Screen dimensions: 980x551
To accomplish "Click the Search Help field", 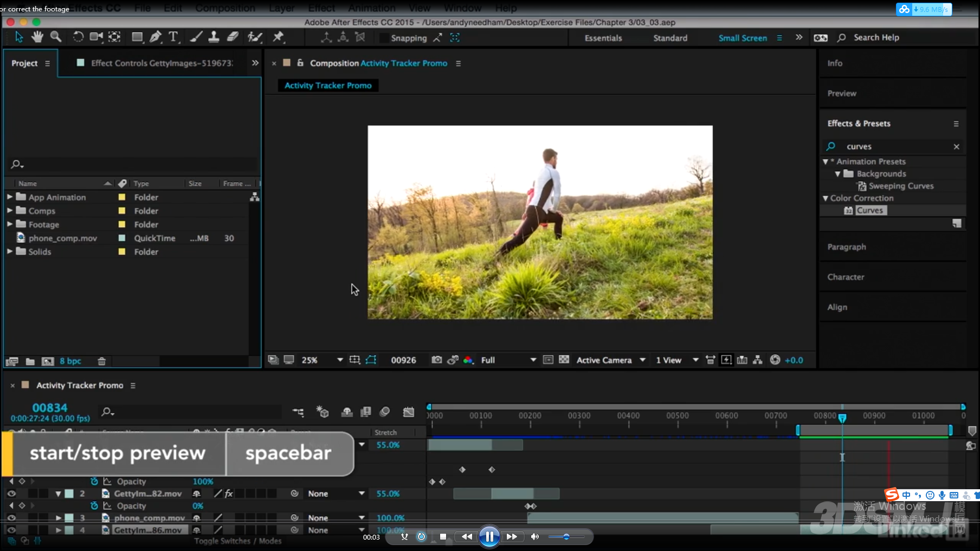I will coord(876,37).
